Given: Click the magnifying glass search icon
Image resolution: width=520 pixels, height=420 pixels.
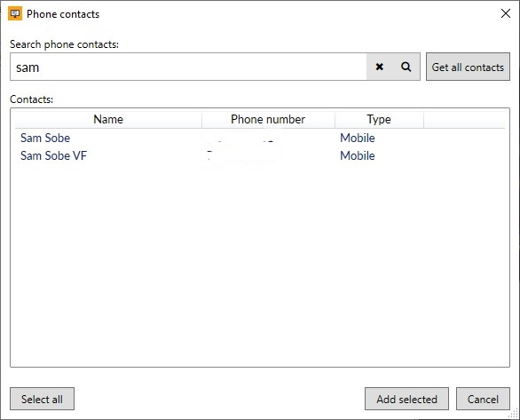Looking at the screenshot, I should 406,67.
